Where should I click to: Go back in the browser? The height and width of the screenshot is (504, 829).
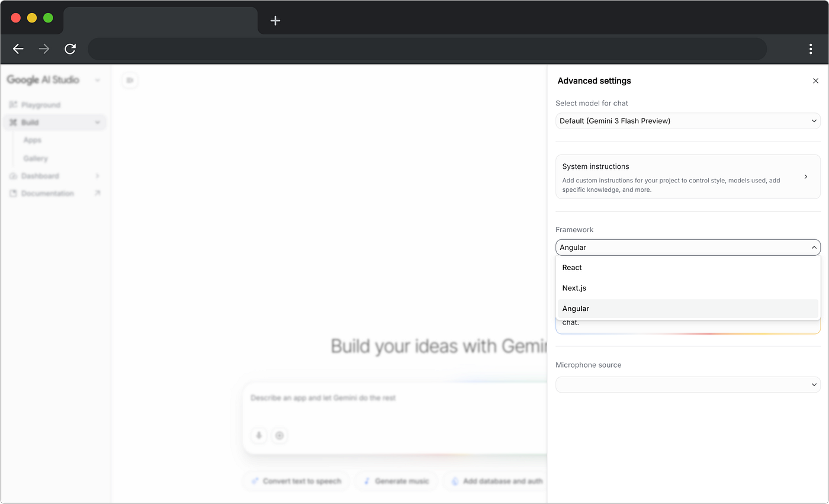[x=18, y=49]
